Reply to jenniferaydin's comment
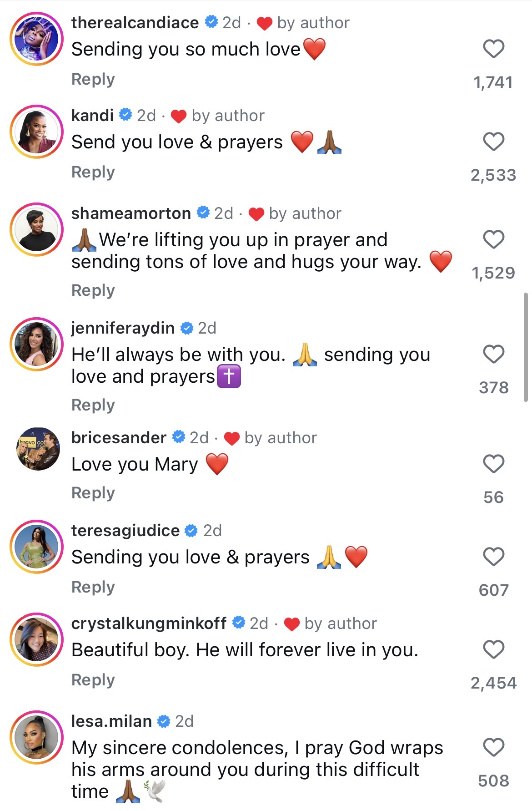The width and height of the screenshot is (532, 811). [x=93, y=405]
